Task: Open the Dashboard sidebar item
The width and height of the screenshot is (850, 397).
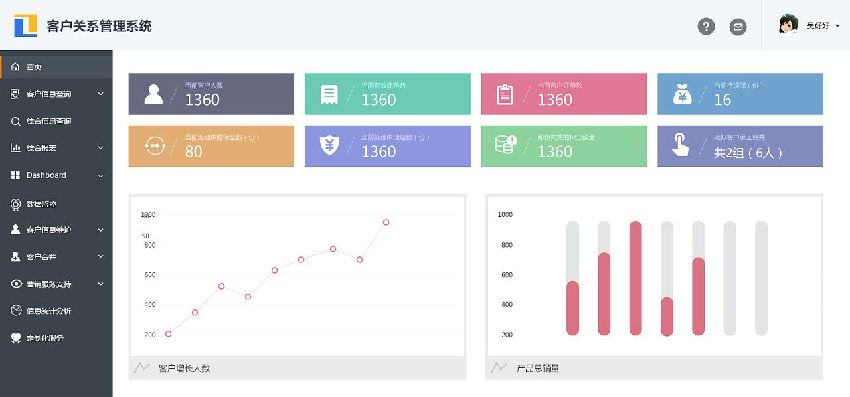Action: [x=56, y=175]
